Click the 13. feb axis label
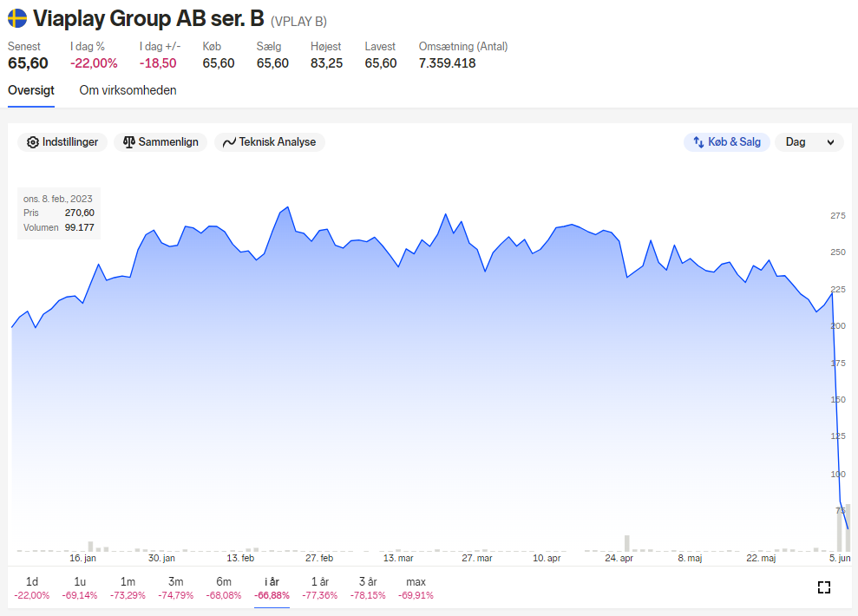Viewport: 858px width, 616px height. 240,558
